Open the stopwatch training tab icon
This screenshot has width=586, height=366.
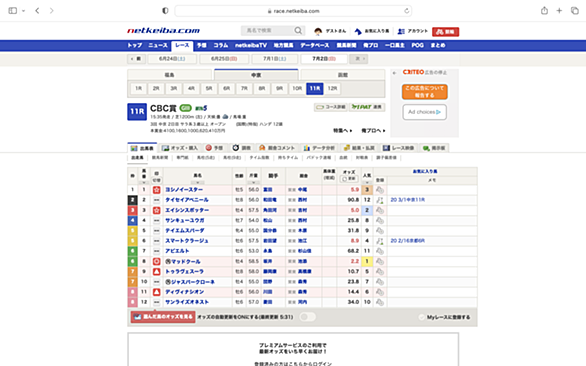235,148
